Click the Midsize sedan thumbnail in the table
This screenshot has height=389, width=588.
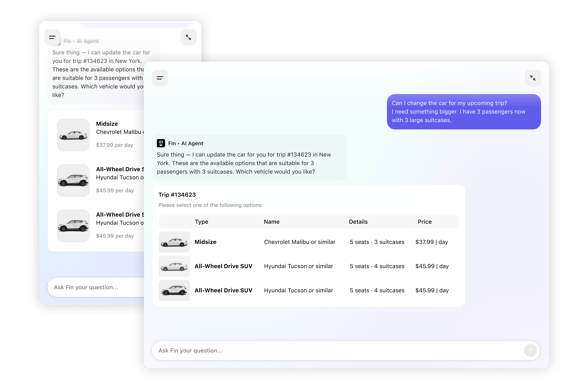coord(174,242)
